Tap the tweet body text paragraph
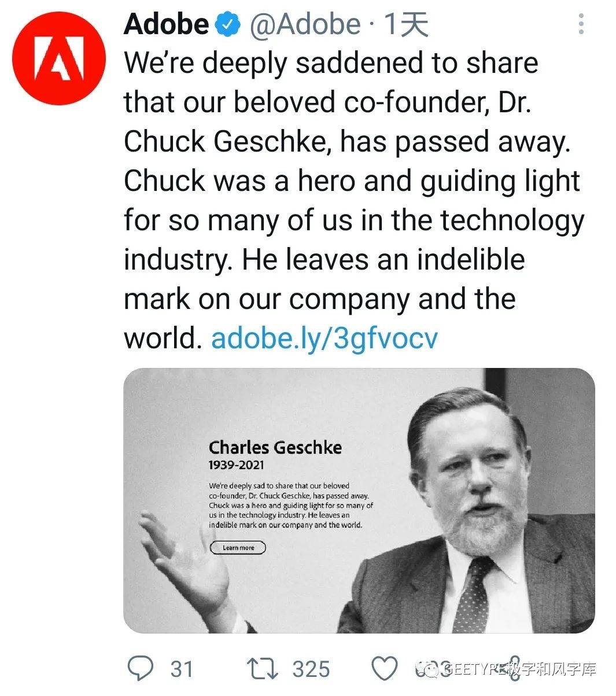 [354, 200]
